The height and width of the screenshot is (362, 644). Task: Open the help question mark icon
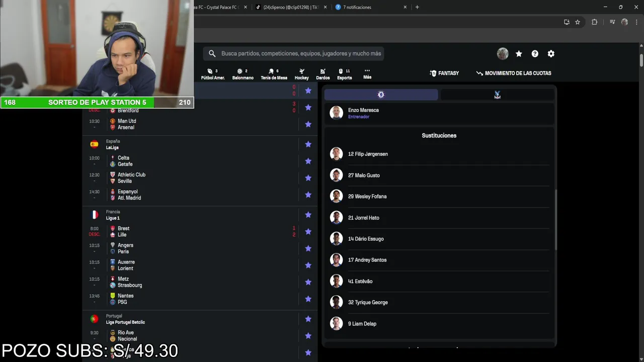tap(535, 54)
